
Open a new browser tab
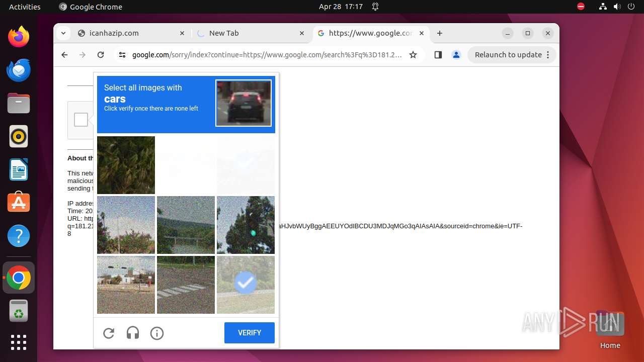coord(440,33)
